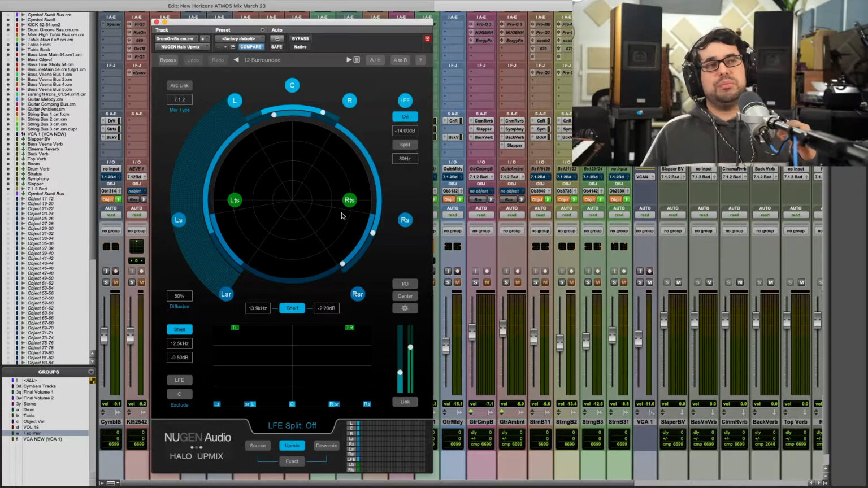Go to the previous preset arrow
868x488 pixels.
(x=236, y=60)
